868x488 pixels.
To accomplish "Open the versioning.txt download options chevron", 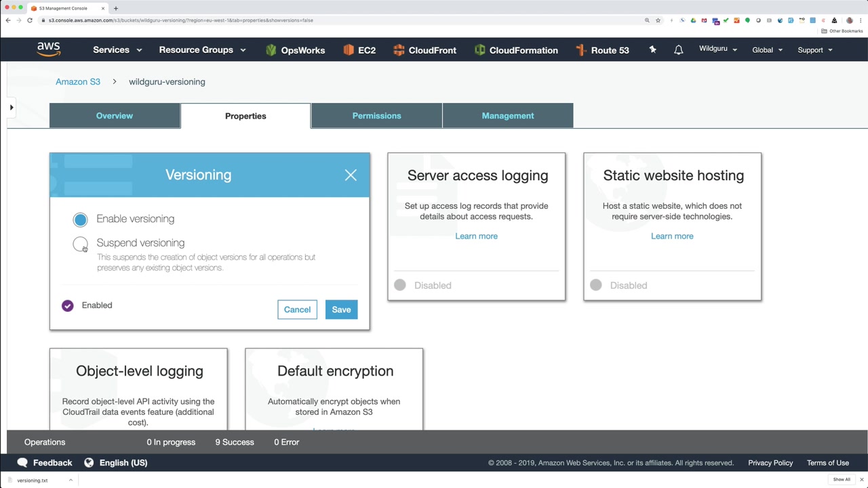I will click(x=71, y=480).
